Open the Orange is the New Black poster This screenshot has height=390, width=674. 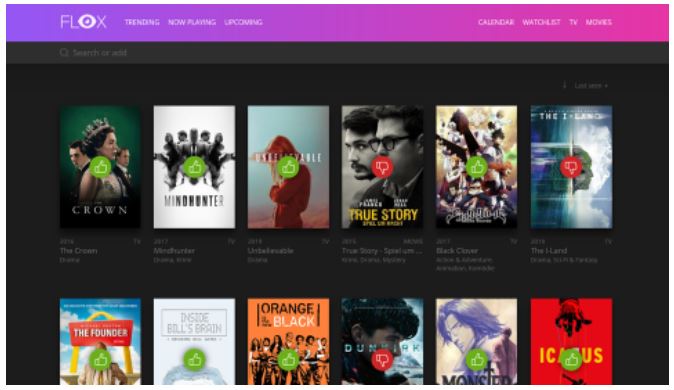click(x=288, y=341)
